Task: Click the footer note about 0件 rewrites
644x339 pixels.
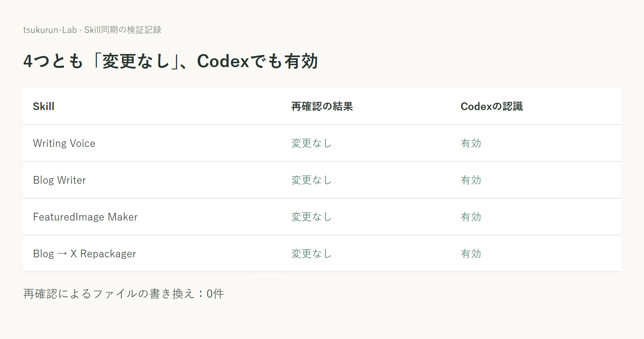Action: [123, 294]
